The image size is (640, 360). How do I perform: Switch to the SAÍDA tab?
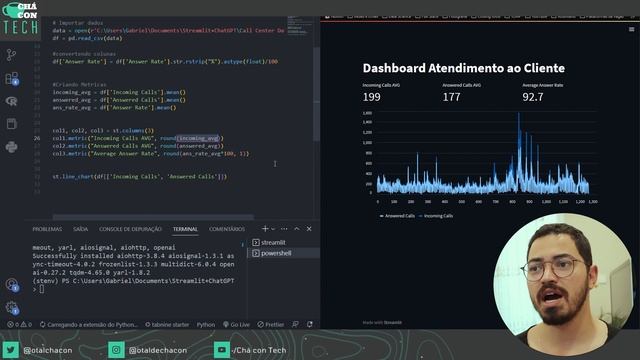(80, 229)
